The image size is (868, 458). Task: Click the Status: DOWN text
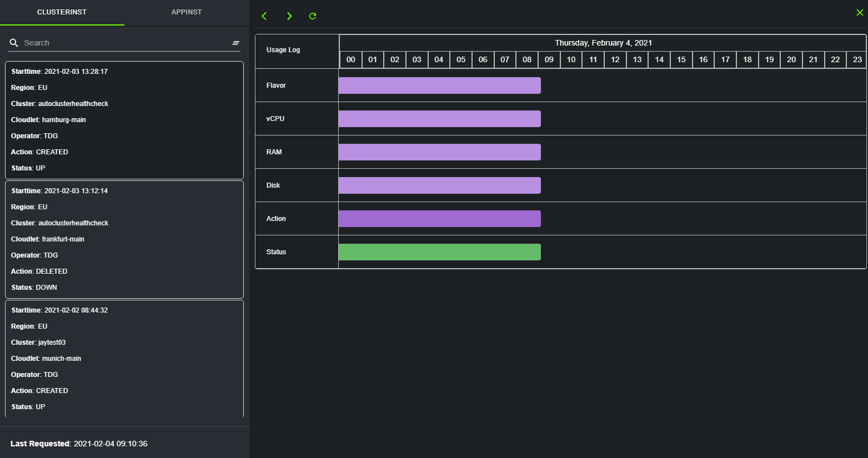34,288
